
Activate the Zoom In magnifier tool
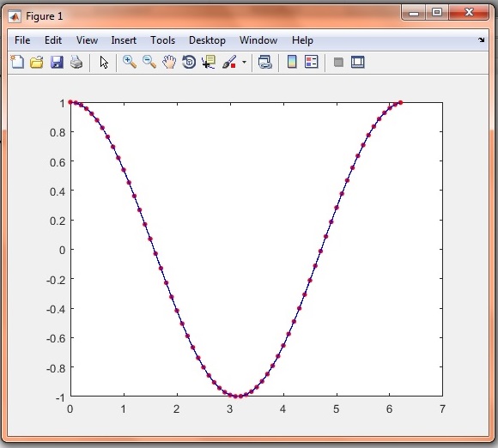(x=130, y=62)
